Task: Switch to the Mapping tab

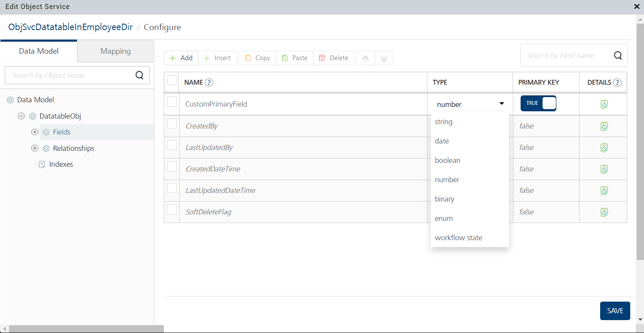Action: 115,51
